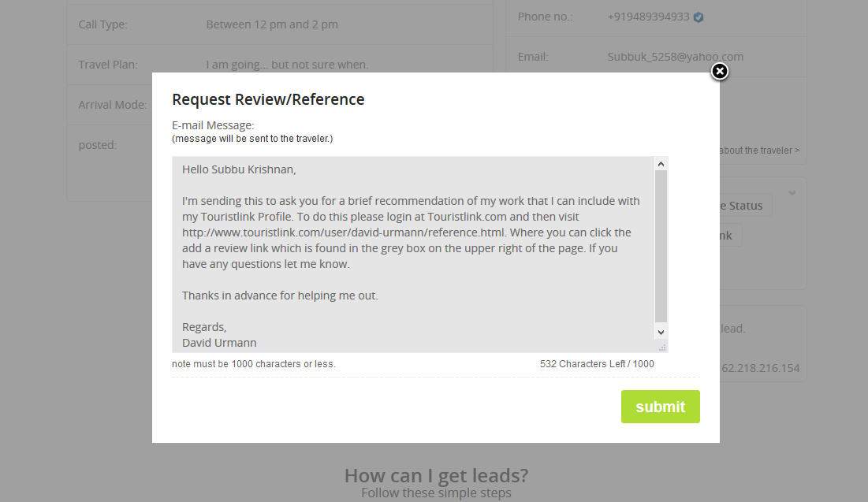Click inside the e-mail message text area

click(413, 255)
